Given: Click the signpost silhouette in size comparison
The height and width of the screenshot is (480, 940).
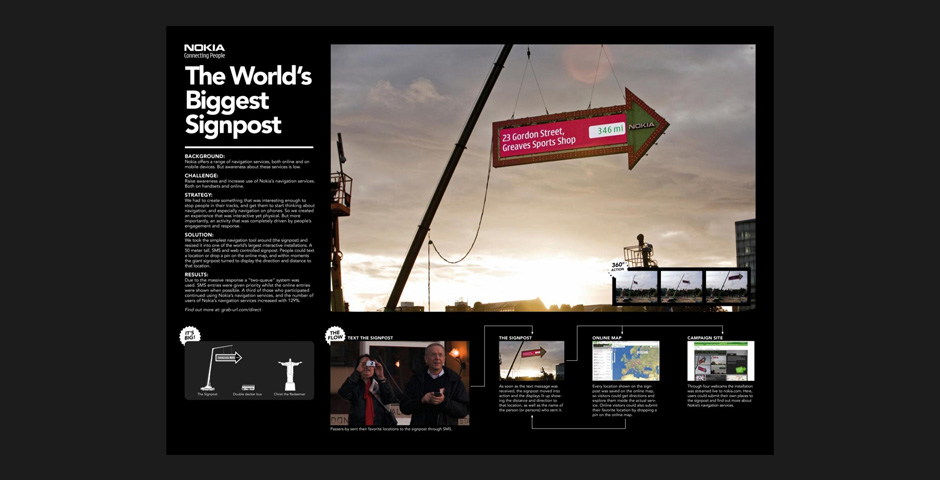Looking at the screenshot, I should pyautogui.click(x=221, y=367).
